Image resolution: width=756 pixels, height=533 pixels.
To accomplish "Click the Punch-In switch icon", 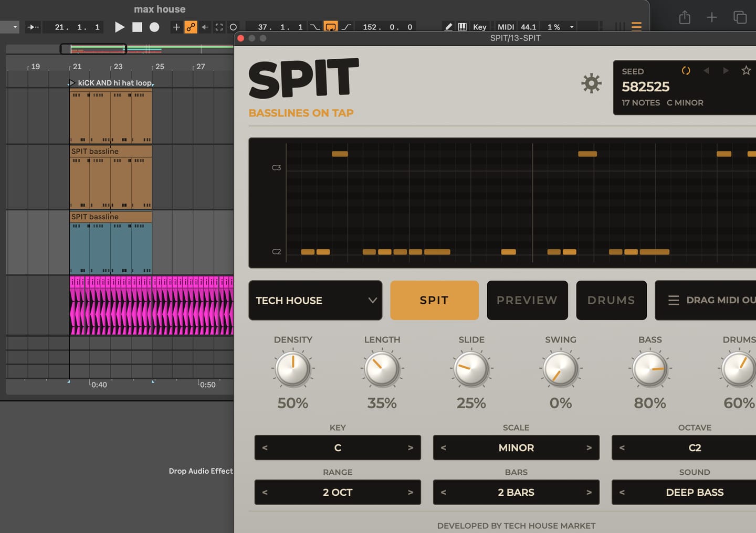I will pos(314,27).
